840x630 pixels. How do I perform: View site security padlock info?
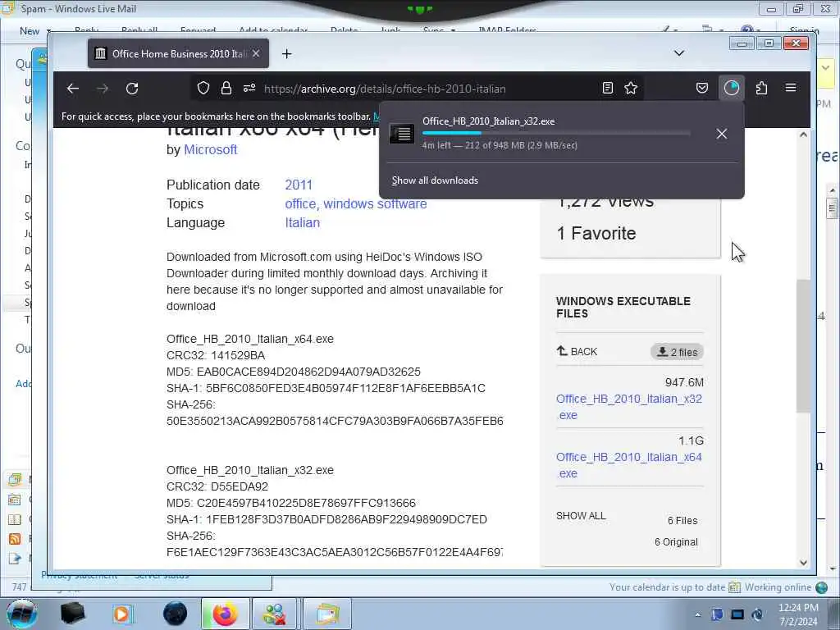(x=226, y=88)
